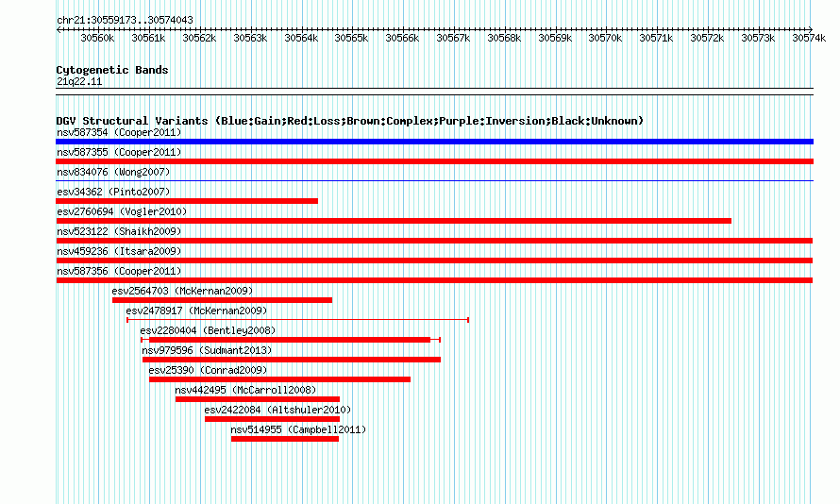Viewport: 840px width, 504px height.
Task: Open the nsv587354 (Cooper2011) label
Action: (119, 132)
